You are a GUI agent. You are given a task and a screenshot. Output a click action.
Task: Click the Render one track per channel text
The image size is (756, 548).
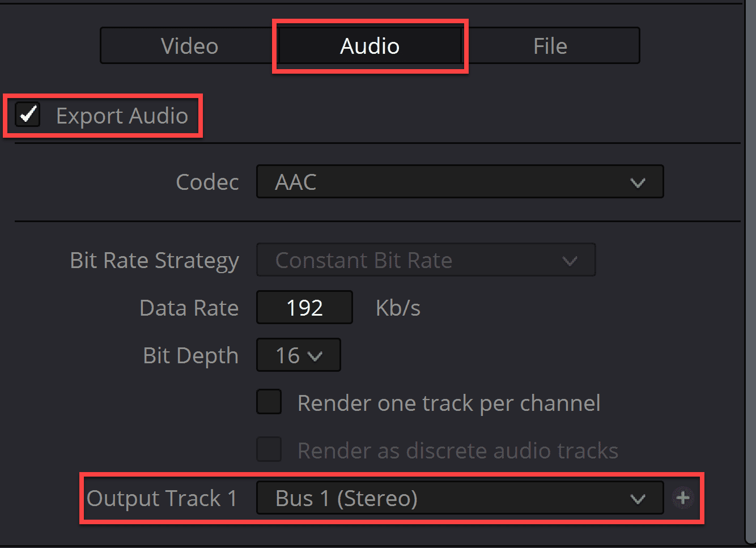[449, 403]
